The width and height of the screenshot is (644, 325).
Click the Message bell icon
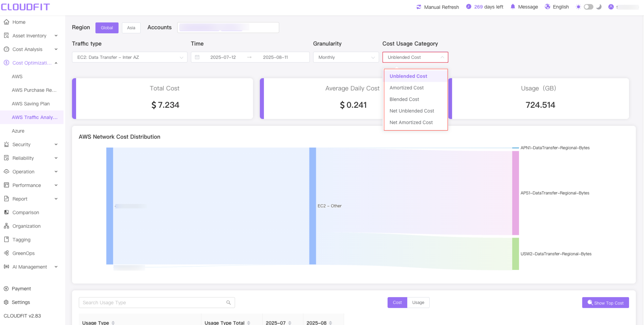[513, 6]
